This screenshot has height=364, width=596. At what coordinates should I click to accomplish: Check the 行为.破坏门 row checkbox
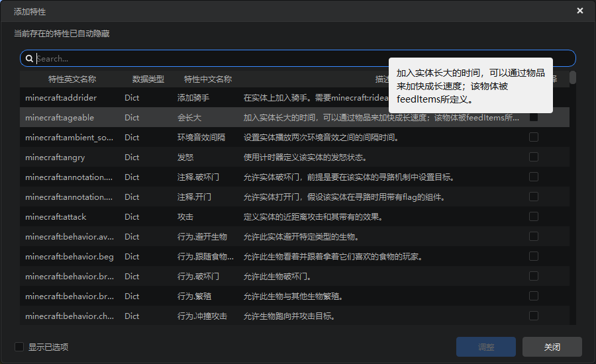click(534, 276)
